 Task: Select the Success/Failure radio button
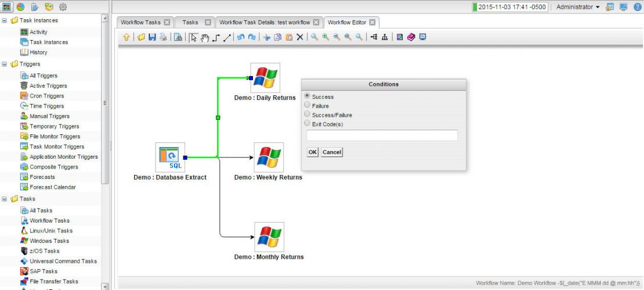coord(307,114)
